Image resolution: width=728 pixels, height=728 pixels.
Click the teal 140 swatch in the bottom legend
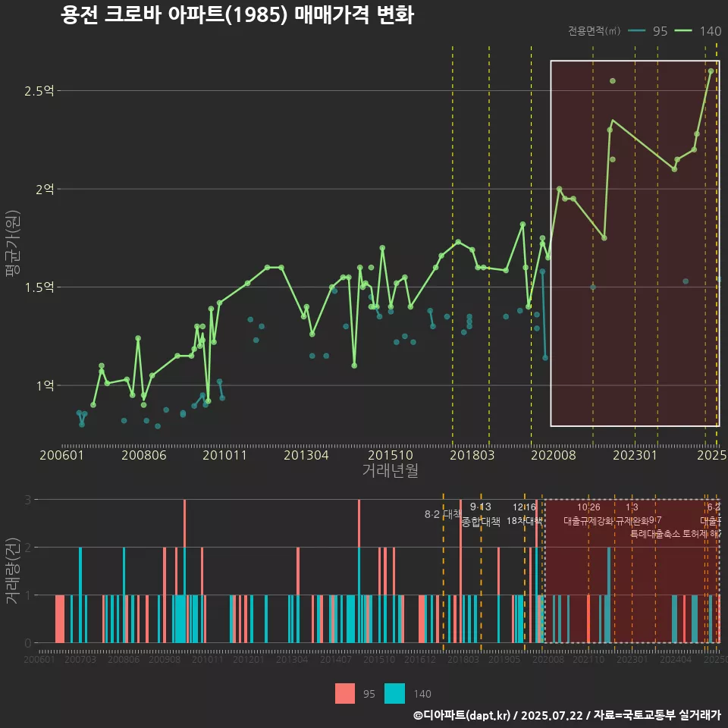(394, 694)
